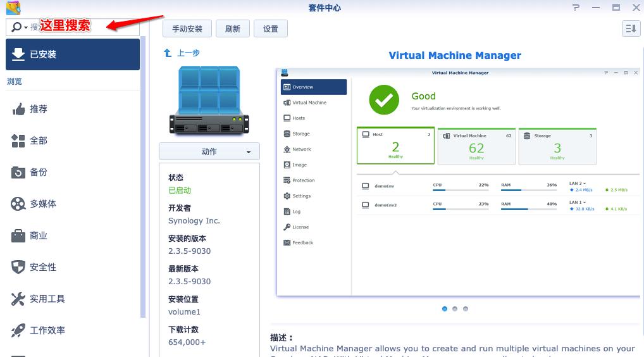Screen dimensions: 644x357
Task: Click the package preview screenshot
Action: [x=459, y=182]
